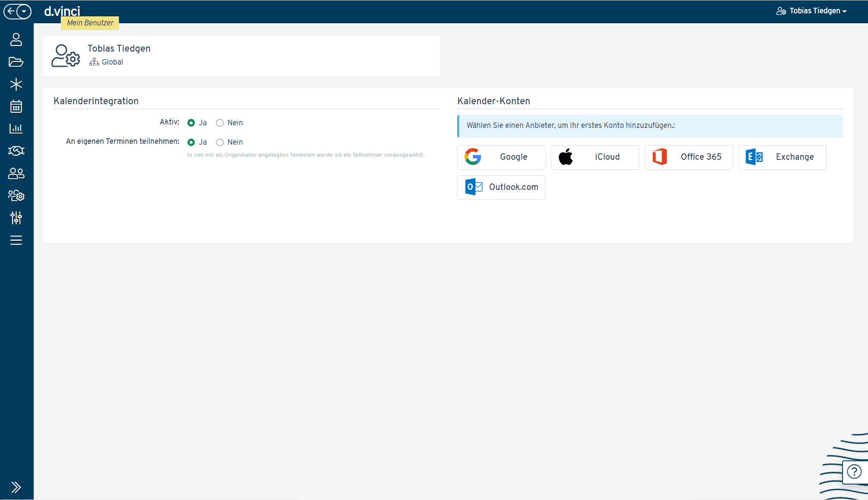The width and height of the screenshot is (868, 500).
Task: Open the hamburger list sidebar icon
Action: pyautogui.click(x=16, y=240)
